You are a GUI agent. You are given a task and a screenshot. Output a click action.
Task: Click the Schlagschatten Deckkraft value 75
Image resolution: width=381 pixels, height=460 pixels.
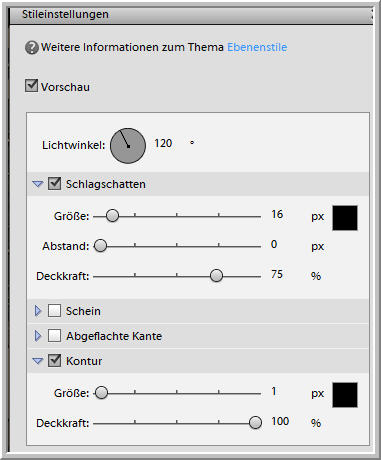tap(277, 274)
